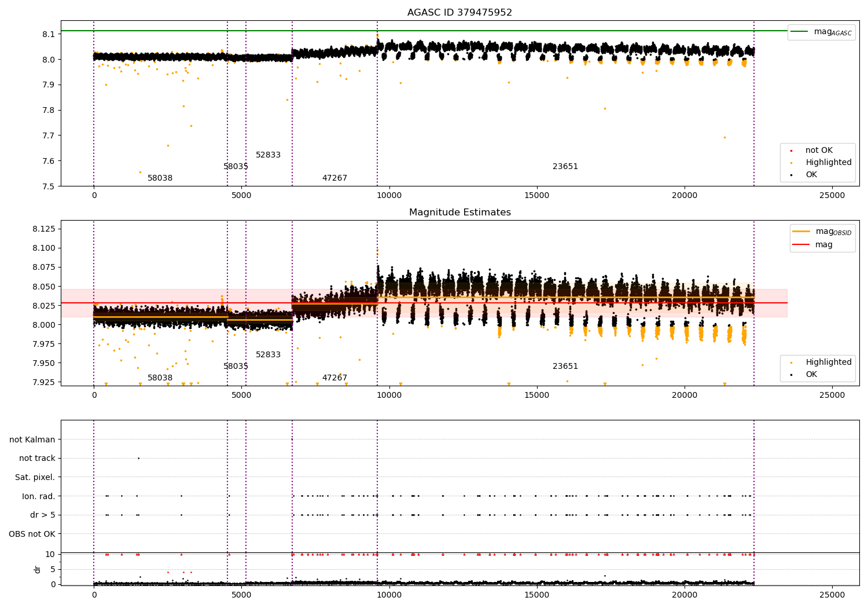Click the red dot marker beside 'not OK'

pos(791,151)
